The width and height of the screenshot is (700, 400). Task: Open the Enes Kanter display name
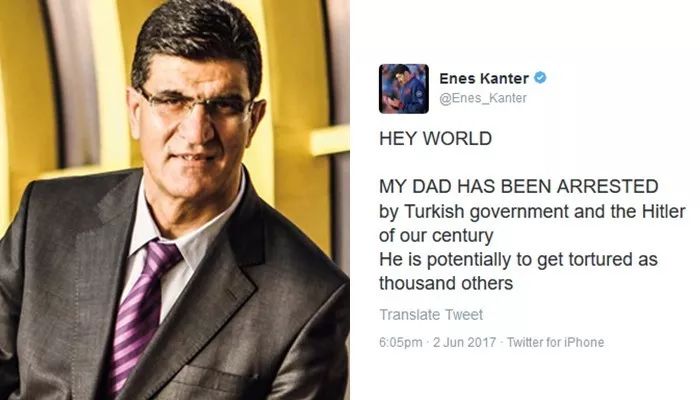coord(484,79)
